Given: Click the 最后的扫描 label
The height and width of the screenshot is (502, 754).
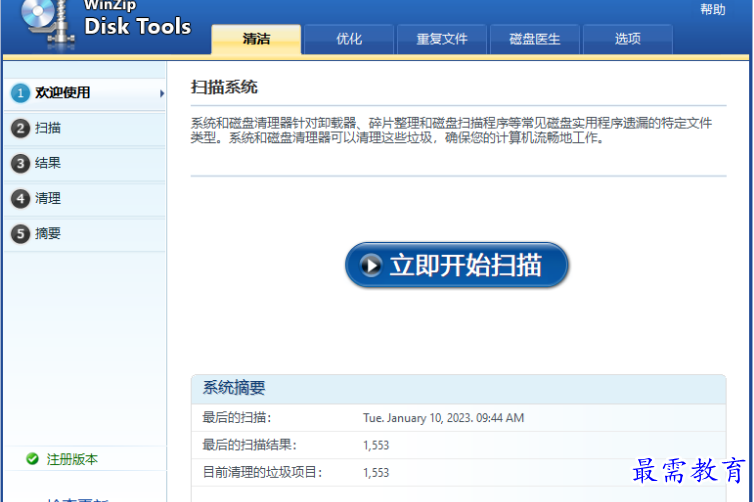Looking at the screenshot, I should point(237,417).
